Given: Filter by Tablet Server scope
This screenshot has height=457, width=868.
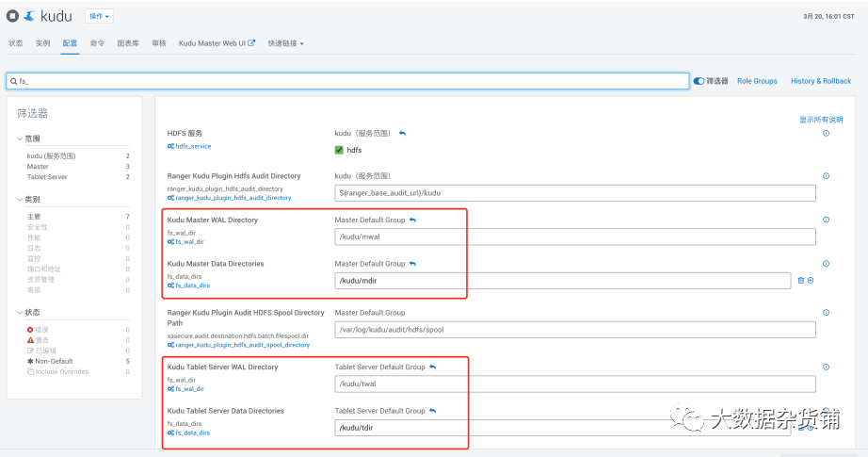Looking at the screenshot, I should click(47, 177).
